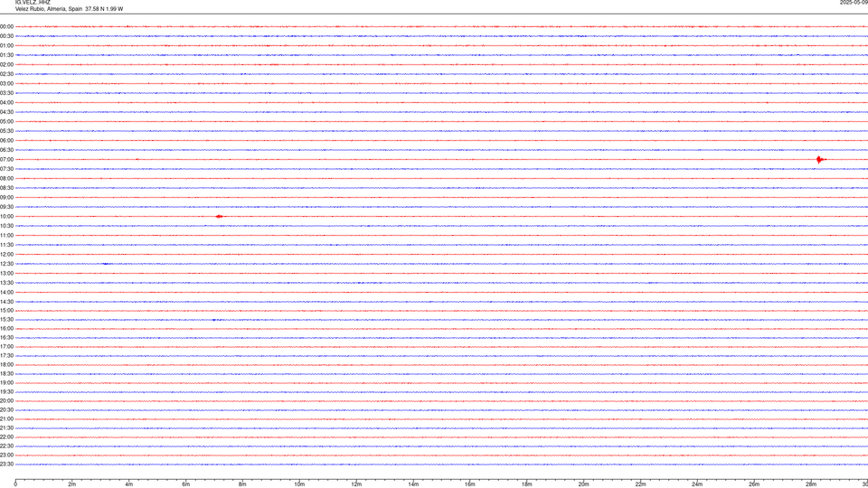The width and height of the screenshot is (868, 488).
Task: Click the 08:30 time label
Action: coord(6,188)
